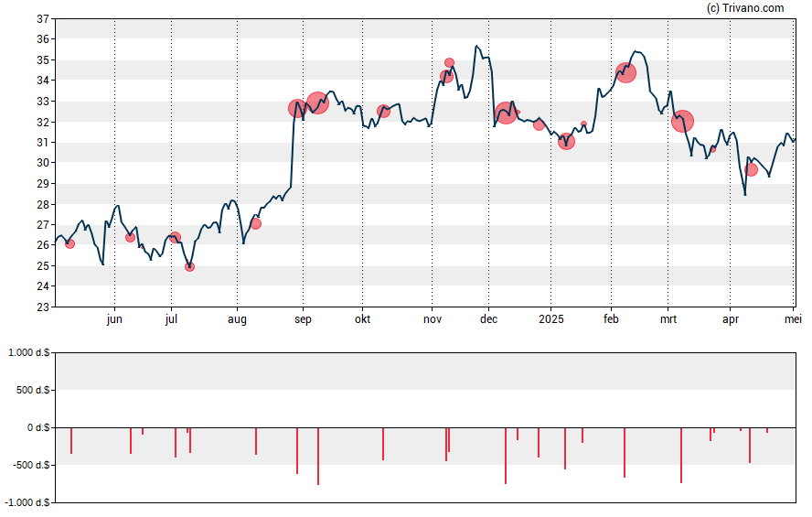Click the 'jun' month label on x-axis
Image resolution: width=812 pixels, height=517 pixels.
(114, 319)
